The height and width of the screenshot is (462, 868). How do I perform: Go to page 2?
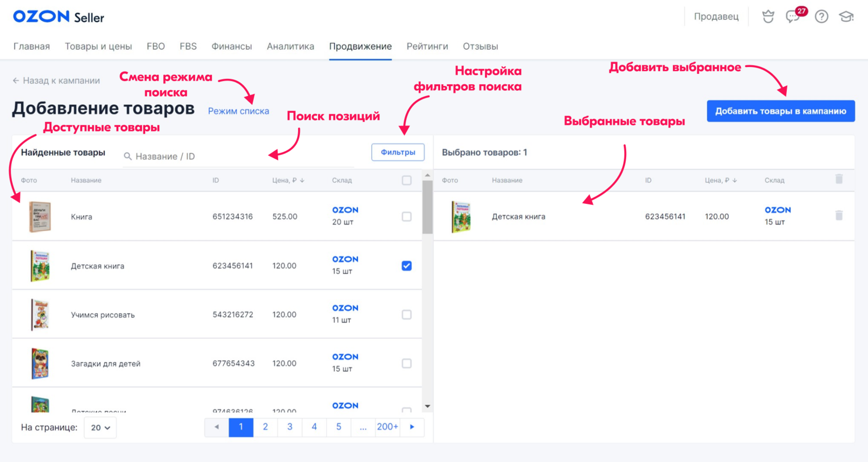click(265, 427)
